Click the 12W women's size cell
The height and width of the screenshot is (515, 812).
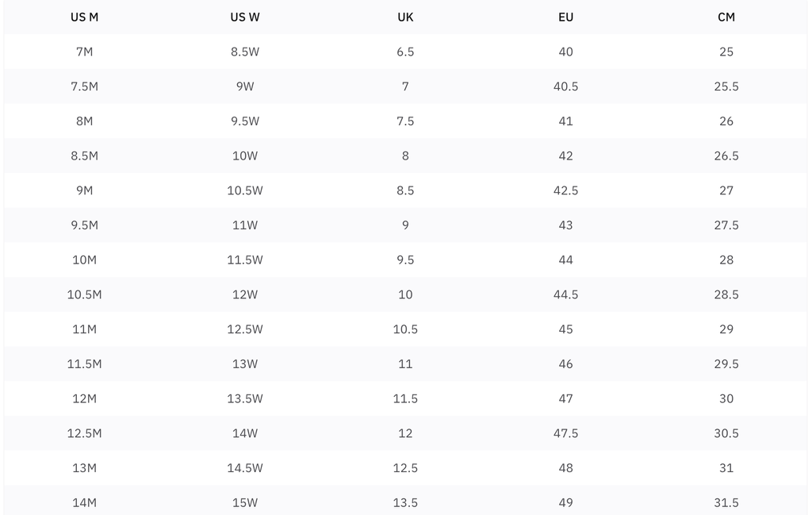tap(244, 294)
